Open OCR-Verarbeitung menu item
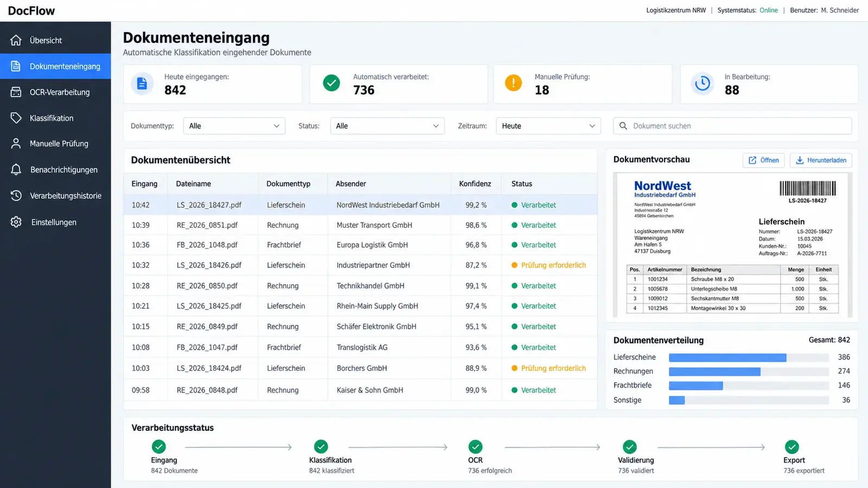Viewport: 868px width, 488px height. pyautogui.click(x=55, y=92)
